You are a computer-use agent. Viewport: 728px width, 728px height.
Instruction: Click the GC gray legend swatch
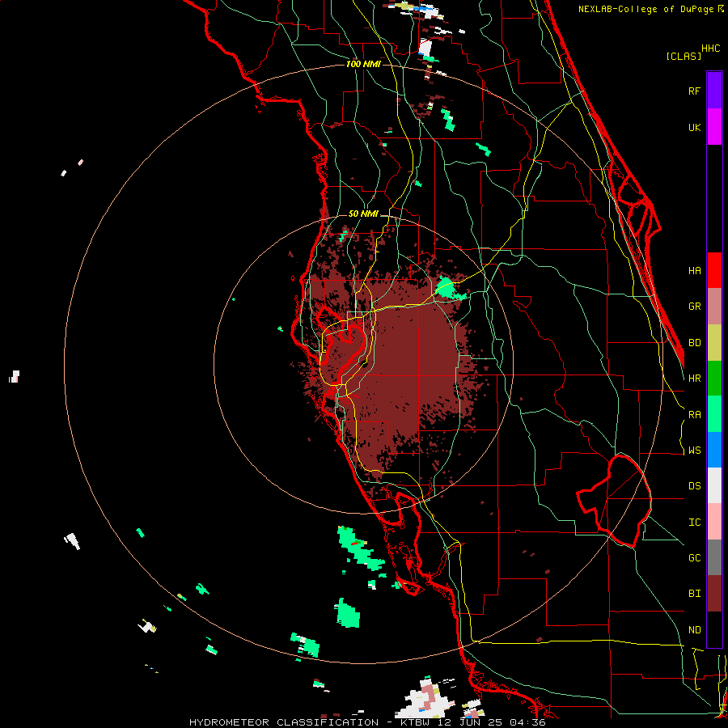(714, 557)
